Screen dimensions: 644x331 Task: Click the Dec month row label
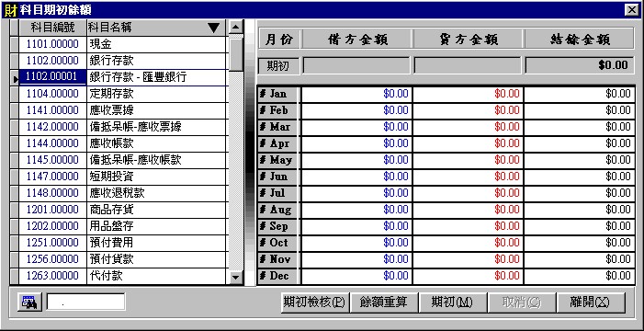278,276
